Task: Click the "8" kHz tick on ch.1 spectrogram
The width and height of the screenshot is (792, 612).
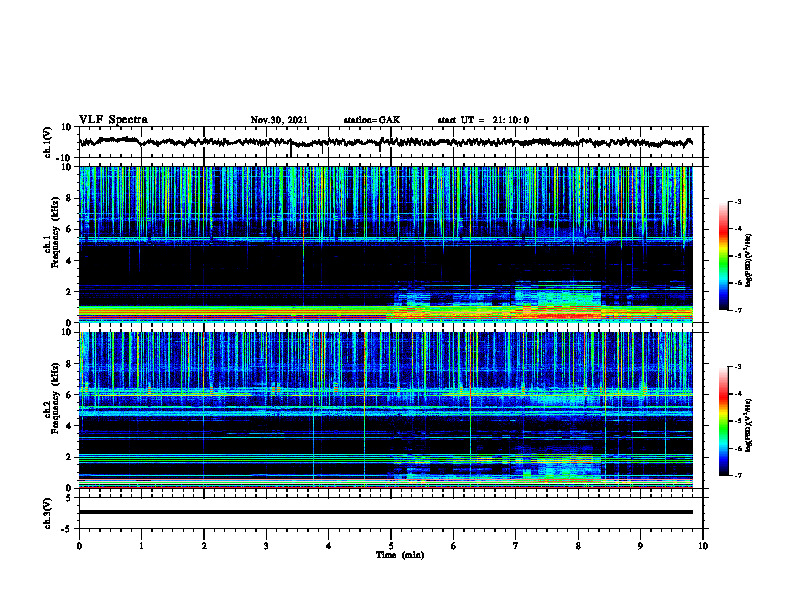Action: tap(70, 198)
